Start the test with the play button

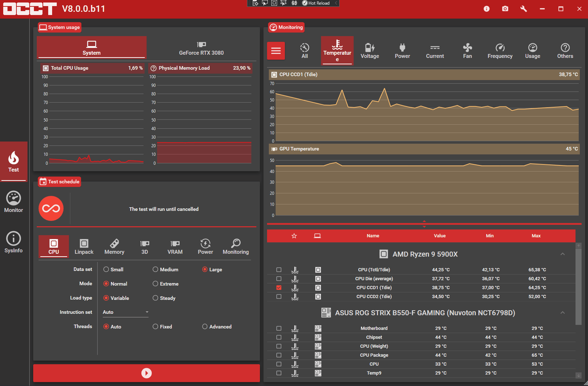(x=146, y=373)
